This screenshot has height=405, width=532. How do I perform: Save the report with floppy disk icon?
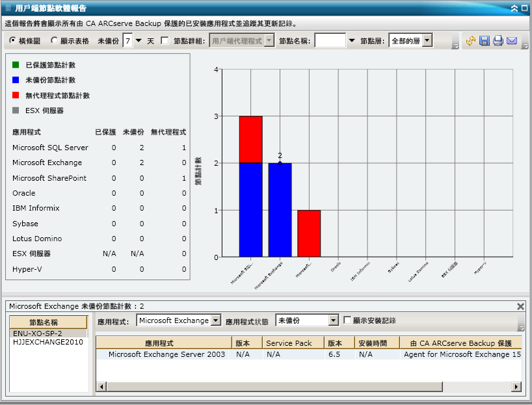484,41
